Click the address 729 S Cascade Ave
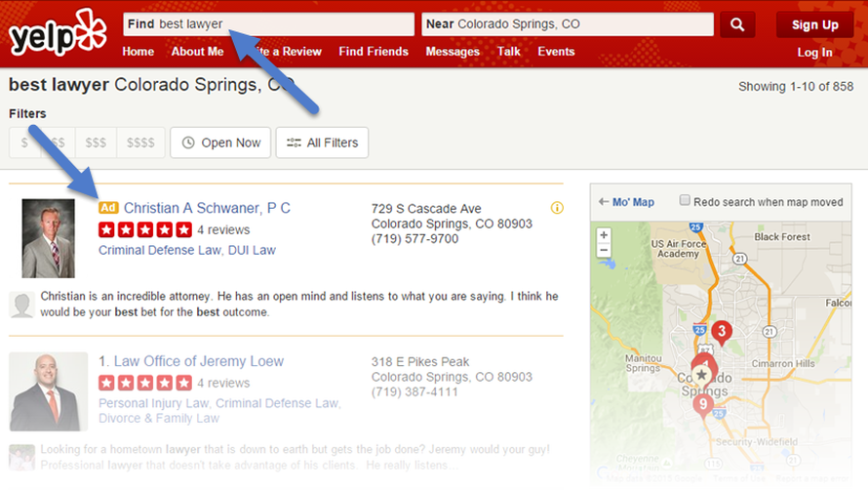 426,209
